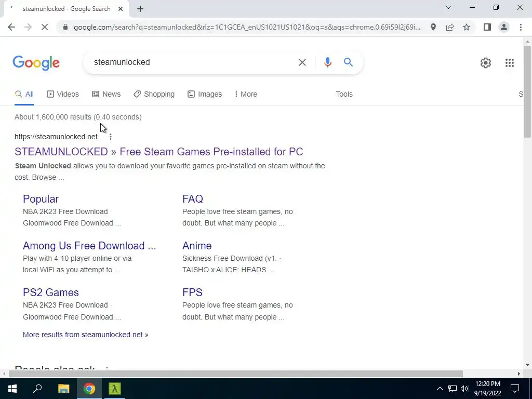532x399 pixels.
Task: Open Google quick settings gear
Action: [486, 63]
